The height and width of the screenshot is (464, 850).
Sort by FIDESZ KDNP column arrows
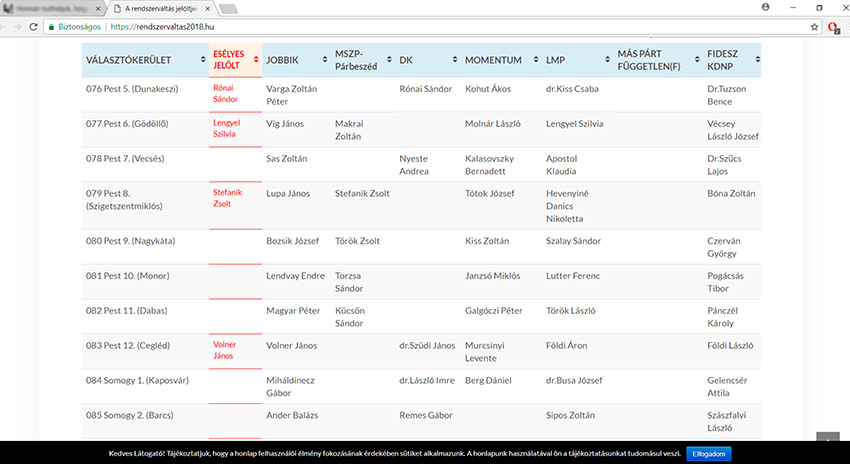pyautogui.click(x=757, y=60)
